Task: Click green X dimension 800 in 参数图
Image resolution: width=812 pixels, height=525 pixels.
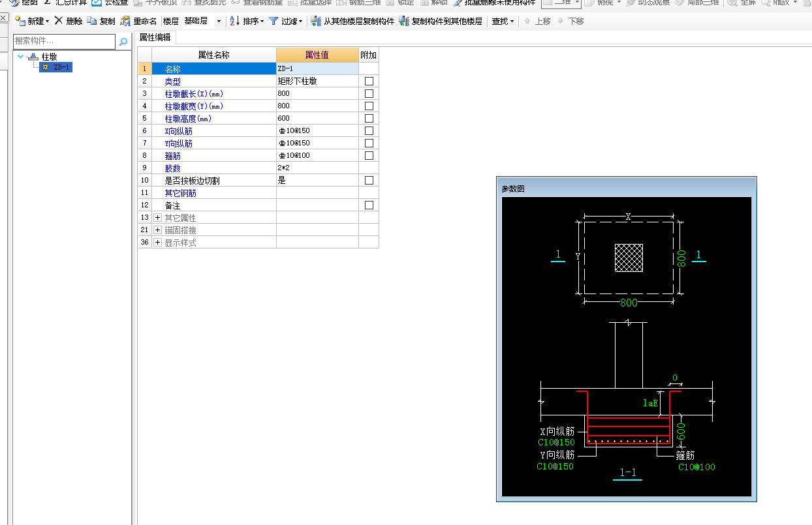Action: click(629, 303)
